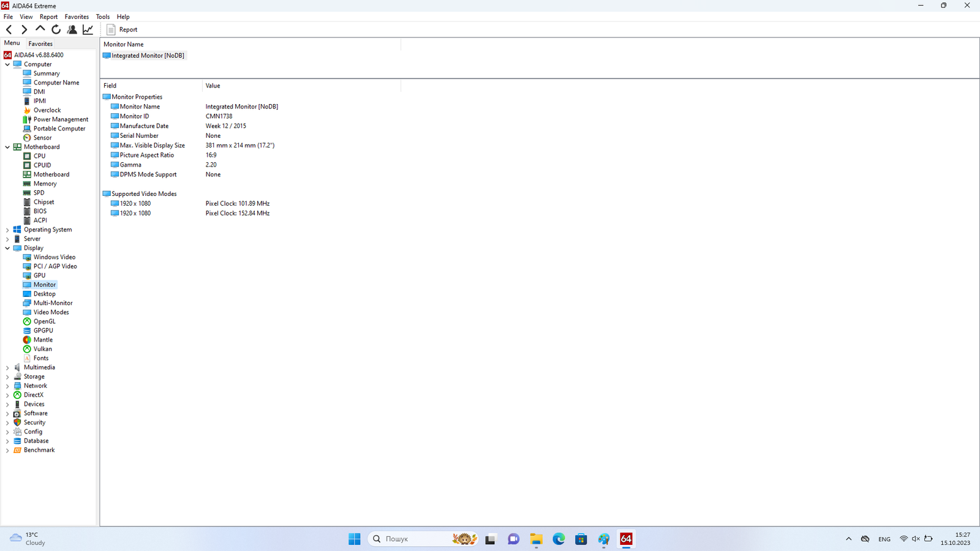Open File Explorer from taskbar

pyautogui.click(x=536, y=539)
